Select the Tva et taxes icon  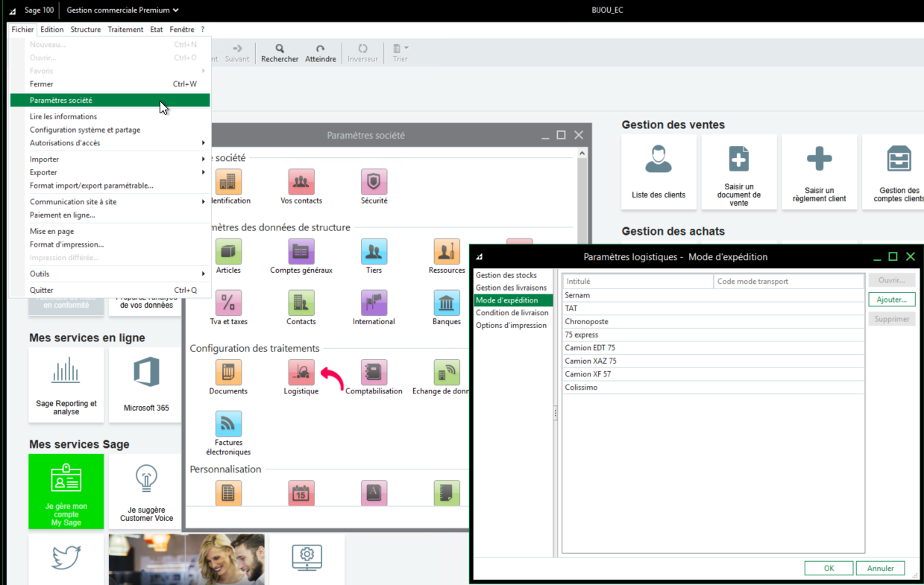tap(228, 303)
